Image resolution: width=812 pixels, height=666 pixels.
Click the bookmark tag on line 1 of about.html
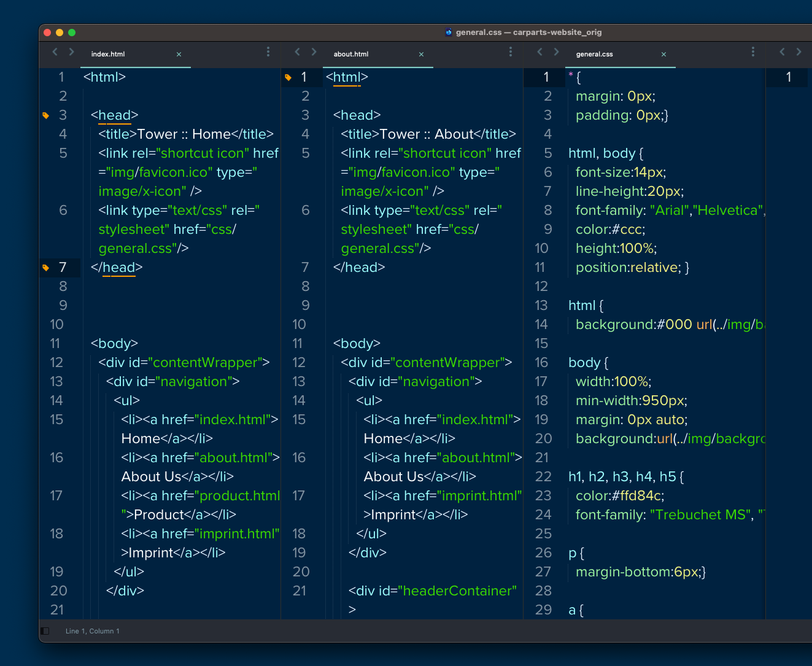tap(288, 77)
